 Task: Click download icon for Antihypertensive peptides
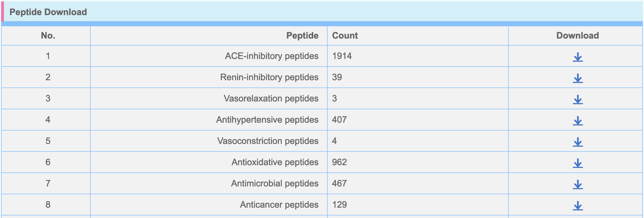coord(578,121)
